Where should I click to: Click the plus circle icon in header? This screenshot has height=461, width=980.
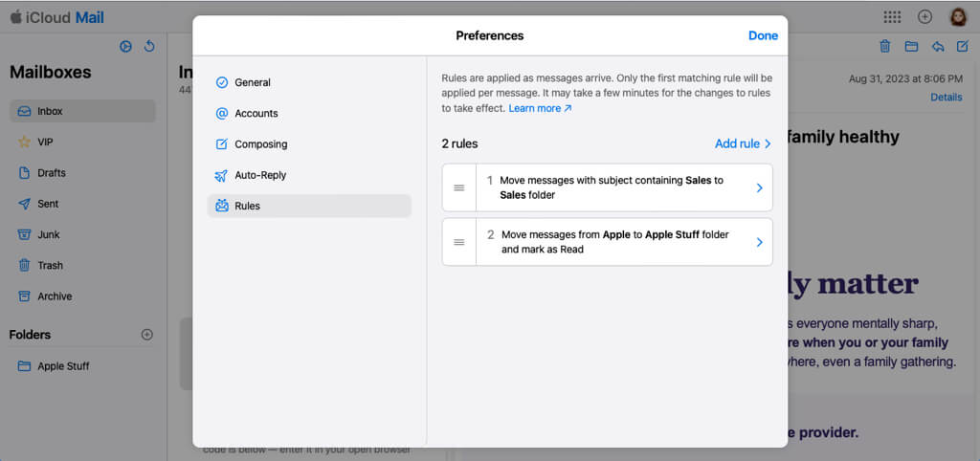point(924,17)
